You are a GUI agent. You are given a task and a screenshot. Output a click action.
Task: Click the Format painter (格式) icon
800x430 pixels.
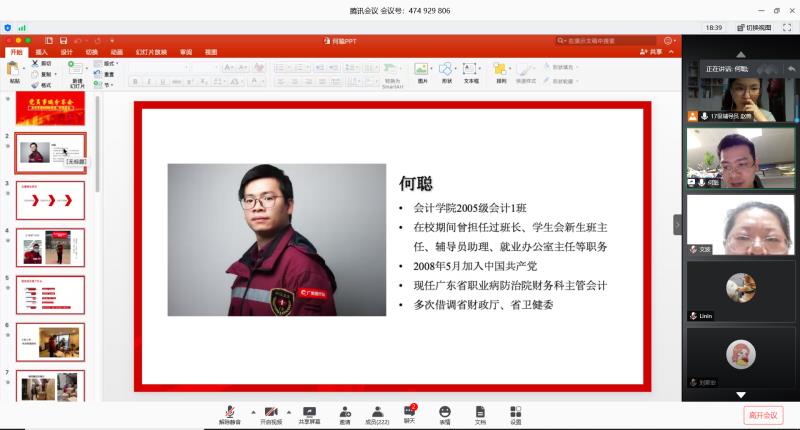click(35, 85)
